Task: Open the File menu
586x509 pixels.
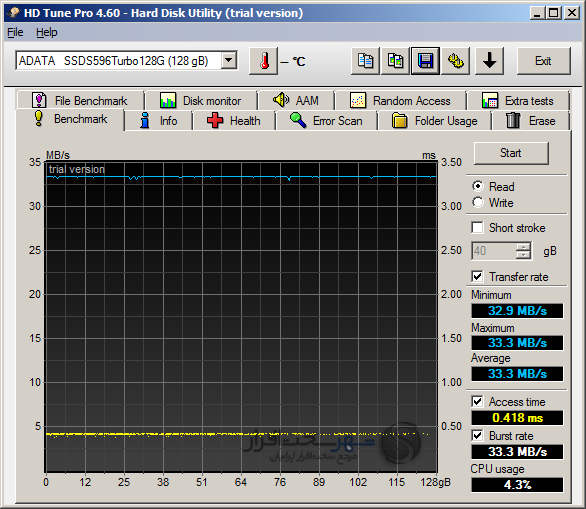Action: click(x=15, y=33)
